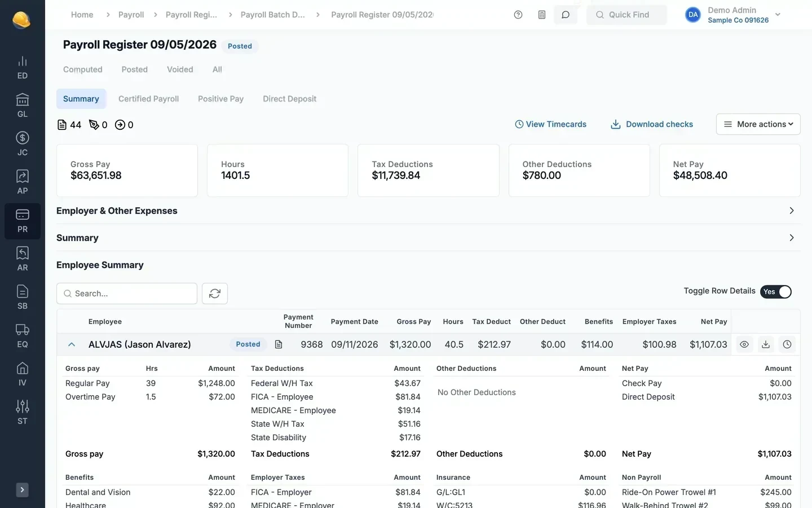Switch to the Positive Pay tab
The width and height of the screenshot is (812, 508).
point(221,99)
